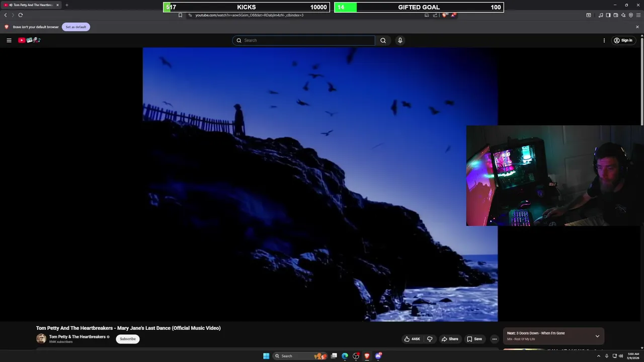Set Brave as default browser

pyautogui.click(x=76, y=27)
